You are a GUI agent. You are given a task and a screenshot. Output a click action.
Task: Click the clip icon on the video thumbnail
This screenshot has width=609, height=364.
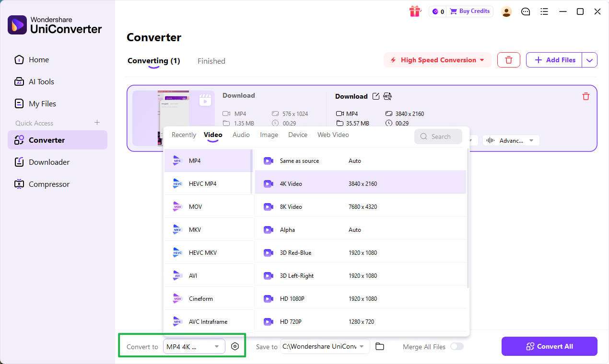[205, 100]
